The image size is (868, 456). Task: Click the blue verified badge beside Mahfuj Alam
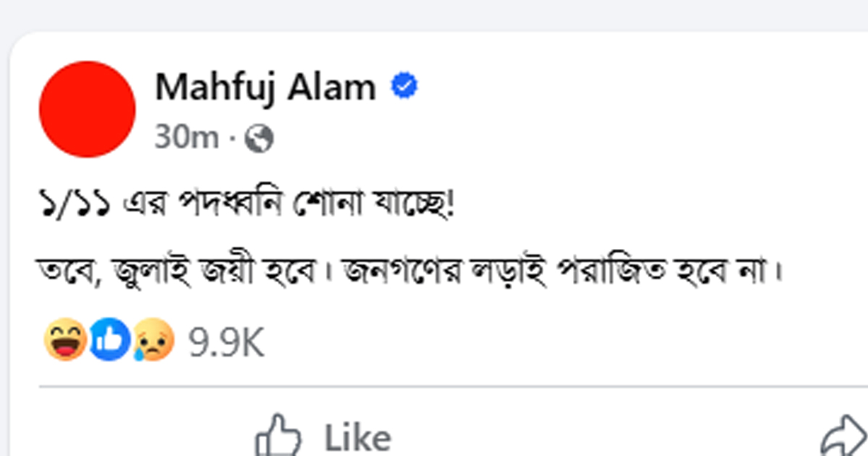click(x=404, y=88)
